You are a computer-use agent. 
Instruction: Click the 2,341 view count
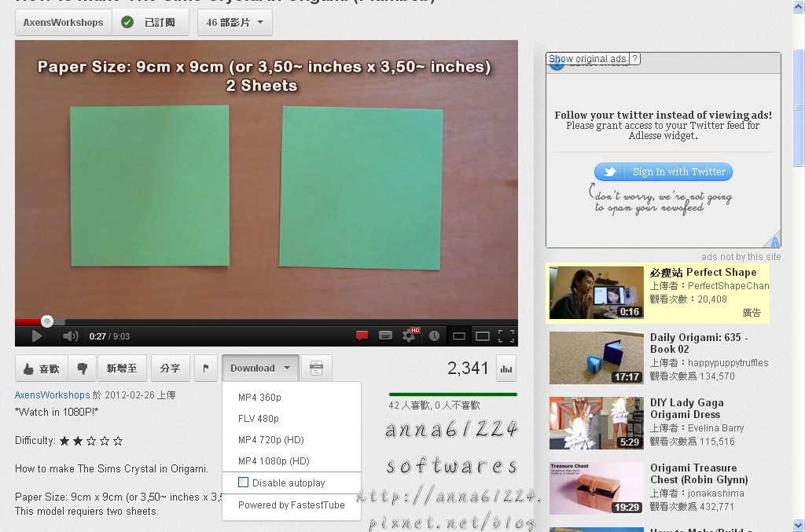click(468, 368)
